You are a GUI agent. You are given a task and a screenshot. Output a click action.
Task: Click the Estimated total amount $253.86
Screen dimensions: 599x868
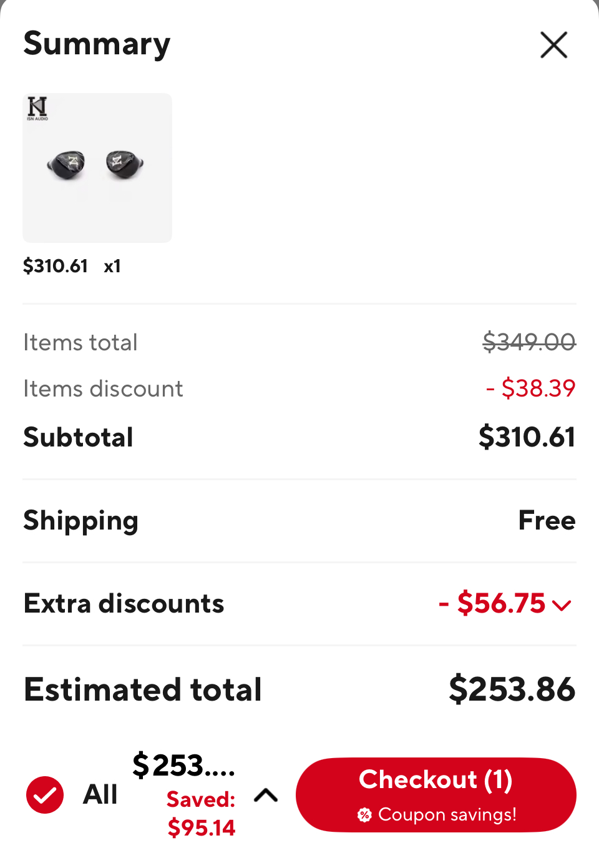coord(512,689)
